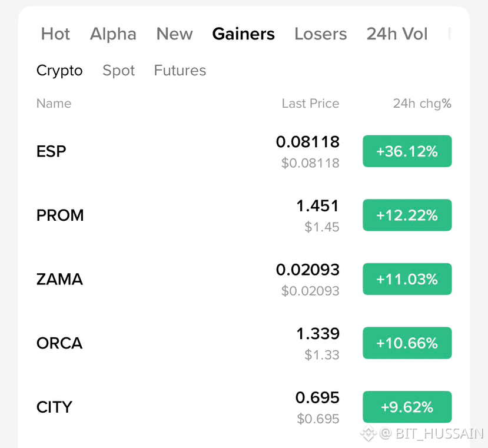Viewport: 488px width, 448px height.
Task: Switch to the Losers tab
Action: (321, 34)
